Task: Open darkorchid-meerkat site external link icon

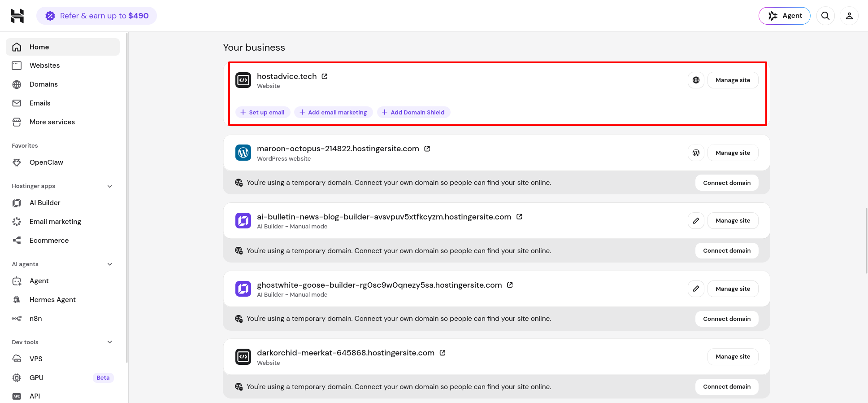Action: point(443,353)
